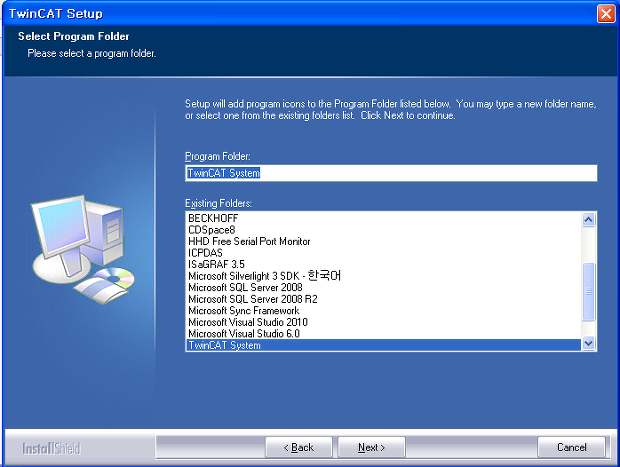Select Microsoft Silverlight 3 SDK folder
This screenshot has height=467, width=620.
384,276
